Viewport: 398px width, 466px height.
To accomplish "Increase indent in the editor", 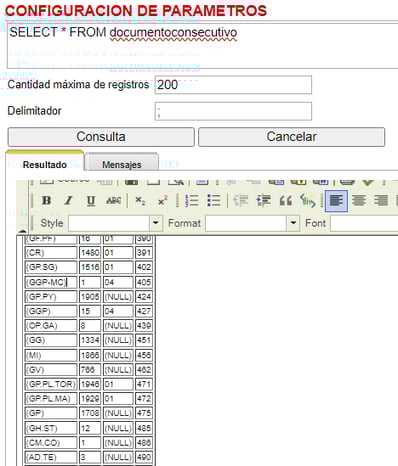I will tap(263, 201).
